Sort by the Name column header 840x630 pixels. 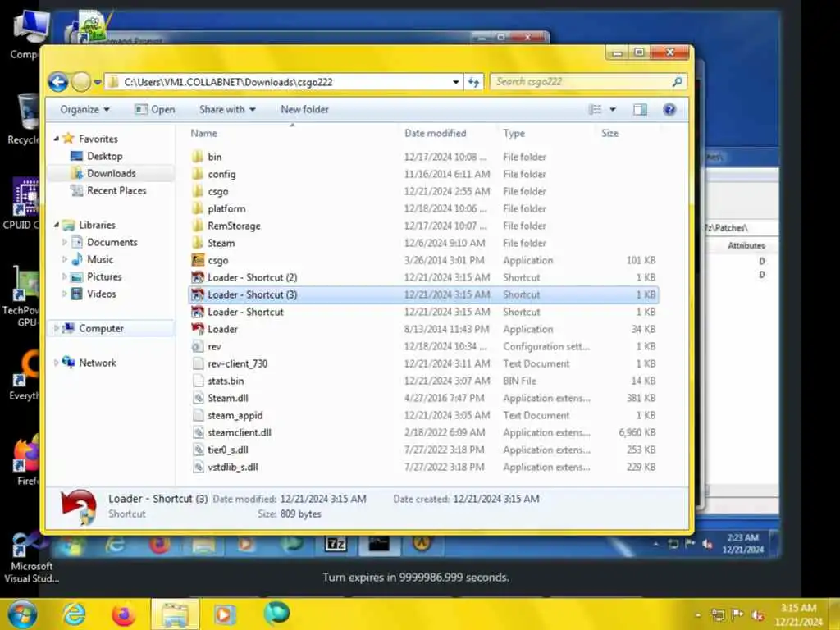(204, 133)
